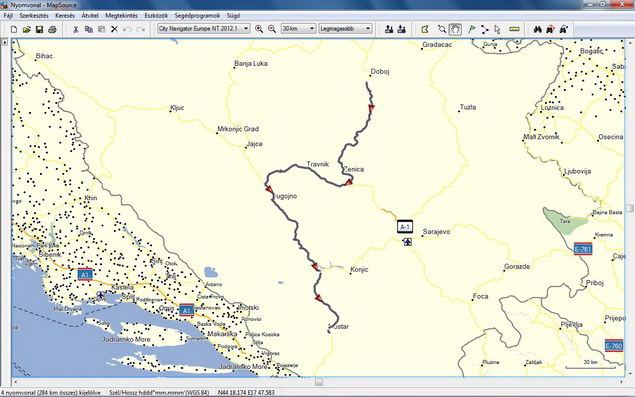Viewport: 635px width, 397px height.
Task: Save the file with the floppy icon
Action: [x=39, y=29]
